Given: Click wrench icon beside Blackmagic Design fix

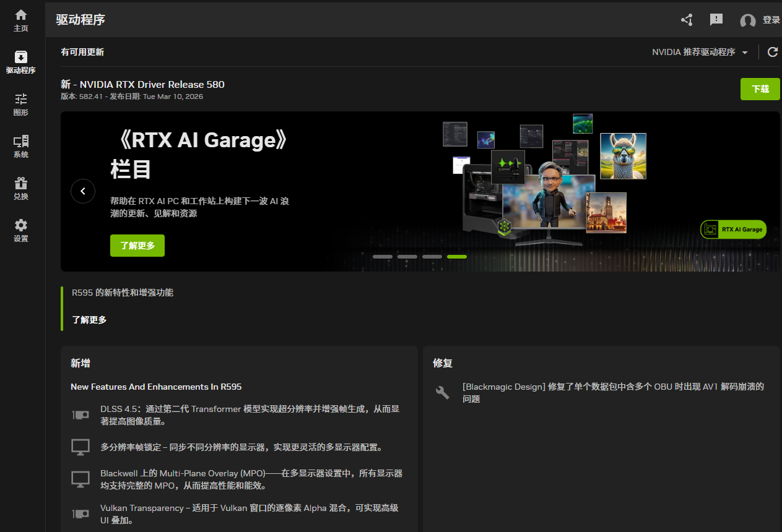Looking at the screenshot, I should 443,392.
